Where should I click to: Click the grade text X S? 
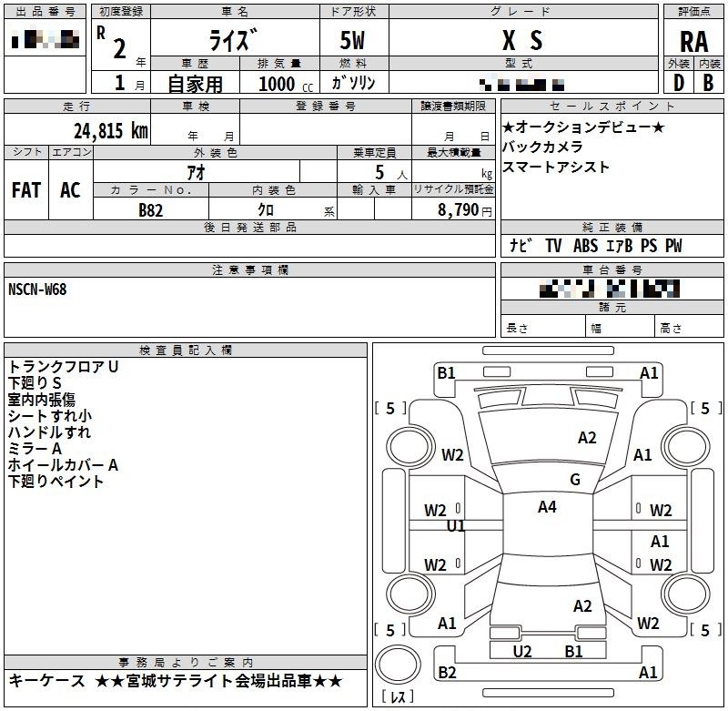point(522,40)
